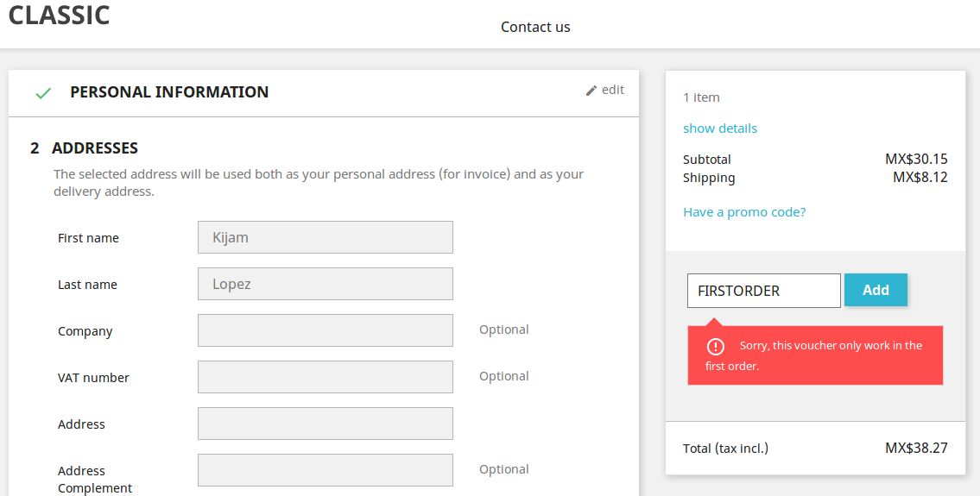Image resolution: width=980 pixels, height=496 pixels.
Task: Click the Last name field
Action: click(325, 284)
